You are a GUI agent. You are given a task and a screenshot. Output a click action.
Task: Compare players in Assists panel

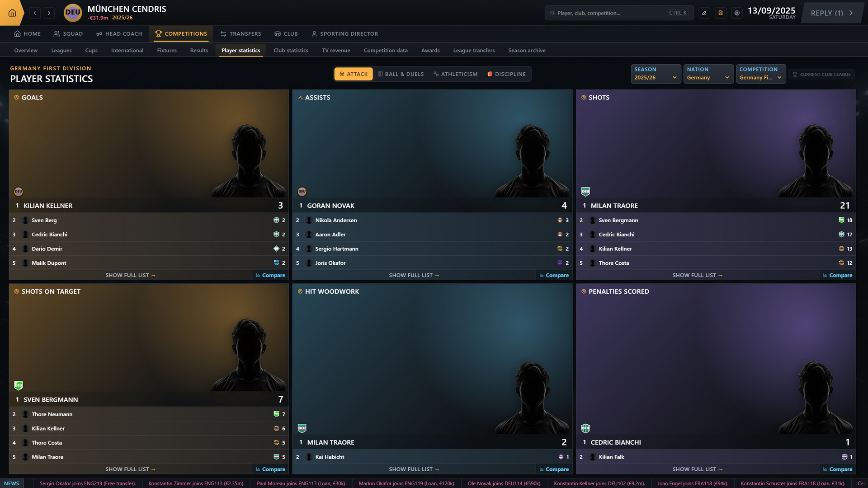554,275
